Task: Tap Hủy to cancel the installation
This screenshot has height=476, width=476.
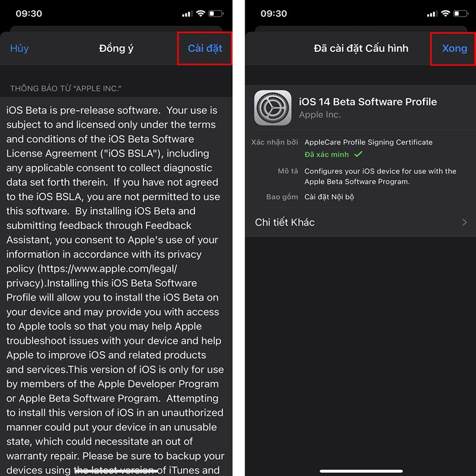Action: tap(19, 49)
